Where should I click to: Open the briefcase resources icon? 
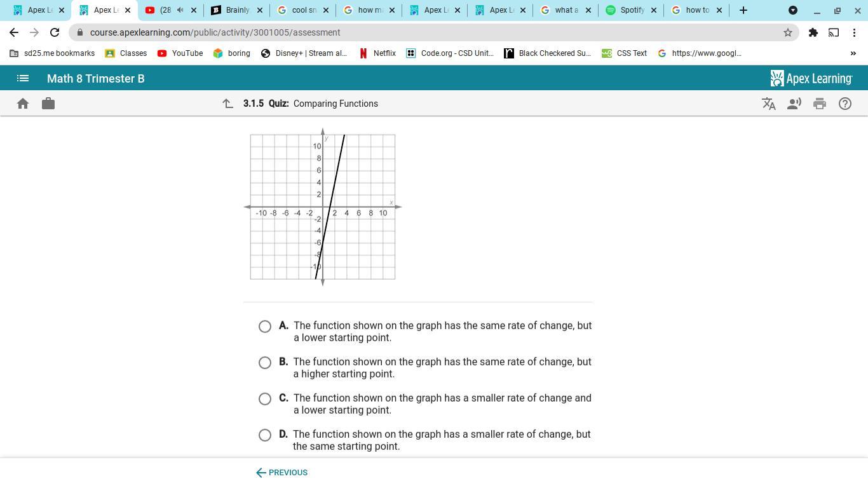tap(48, 103)
